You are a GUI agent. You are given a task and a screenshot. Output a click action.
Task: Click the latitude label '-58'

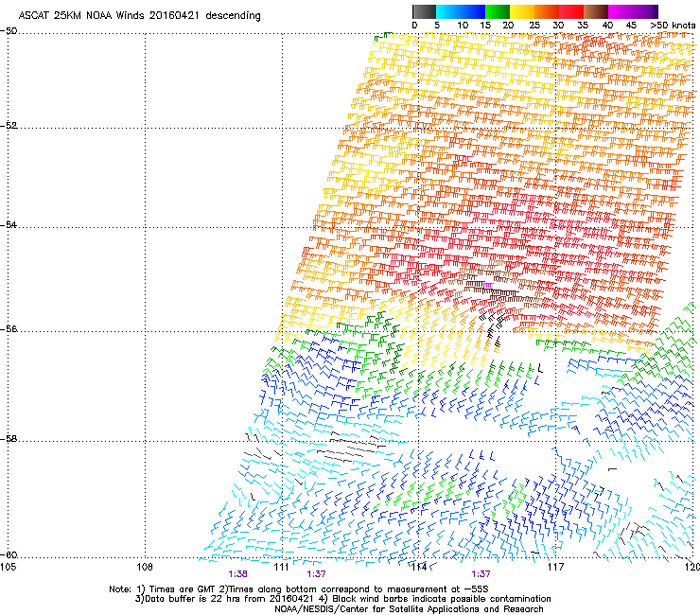coord(9,439)
